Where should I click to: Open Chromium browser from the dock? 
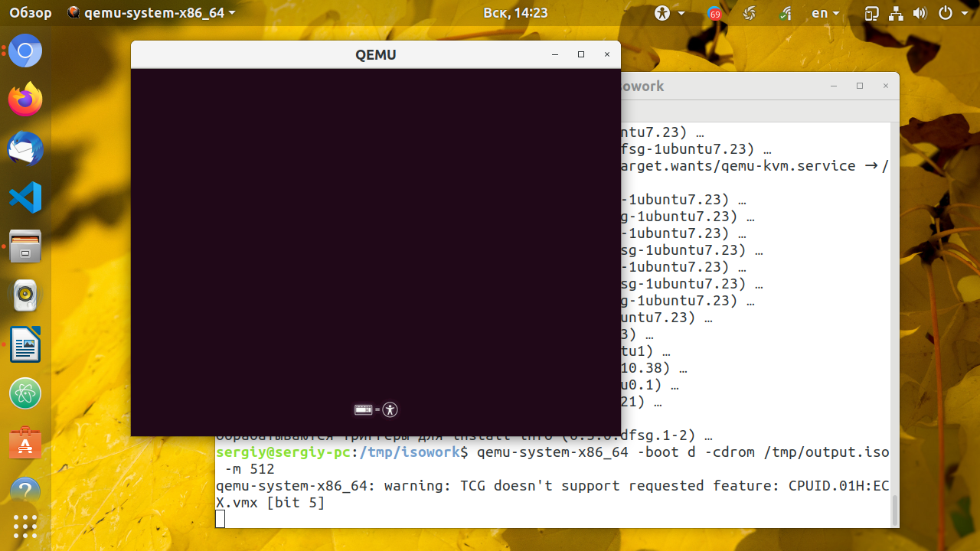[25, 51]
